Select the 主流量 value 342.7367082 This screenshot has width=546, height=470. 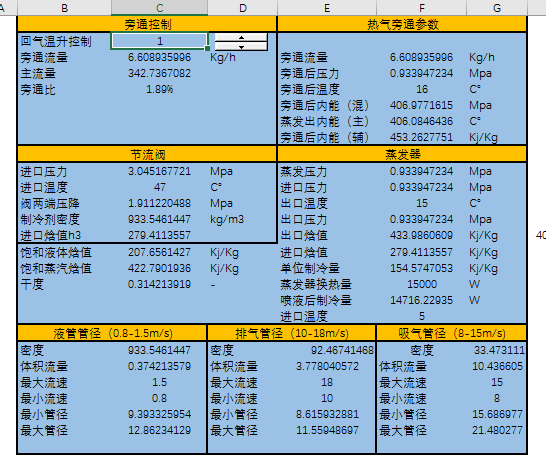coord(159,73)
